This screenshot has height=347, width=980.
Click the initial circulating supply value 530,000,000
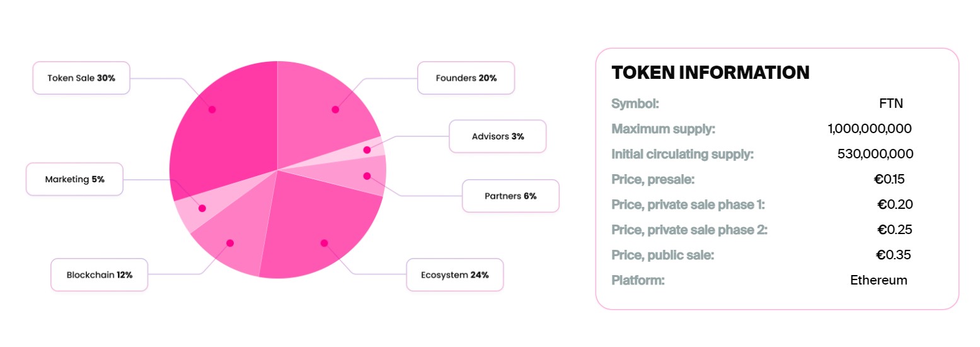875,154
